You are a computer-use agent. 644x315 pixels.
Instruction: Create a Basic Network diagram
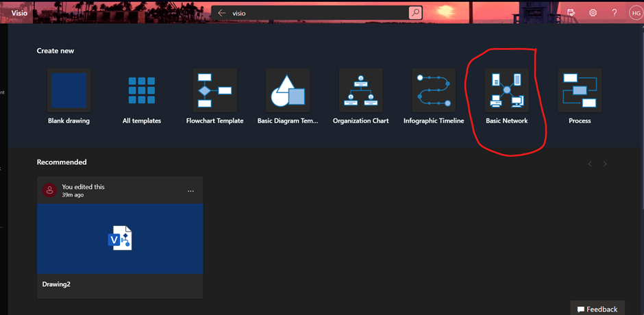[507, 90]
